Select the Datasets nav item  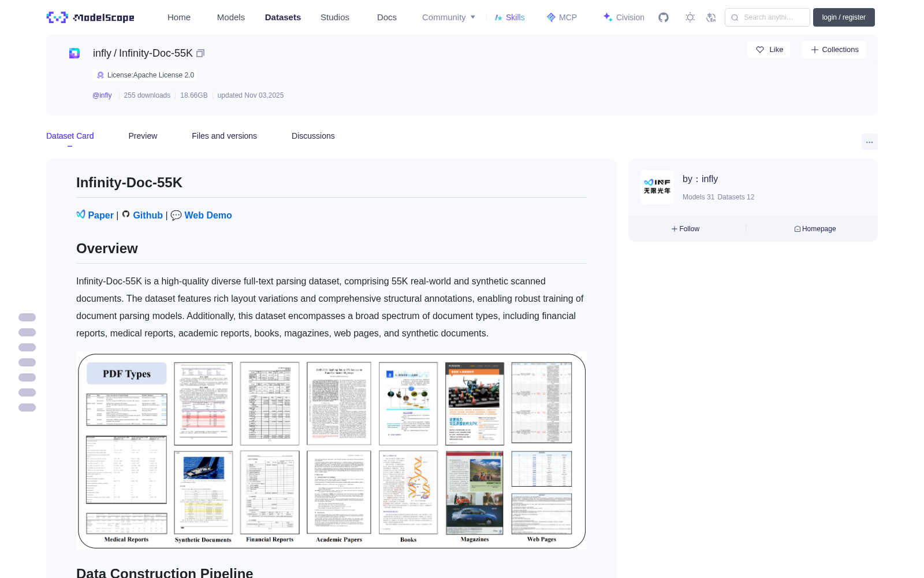[x=283, y=17]
